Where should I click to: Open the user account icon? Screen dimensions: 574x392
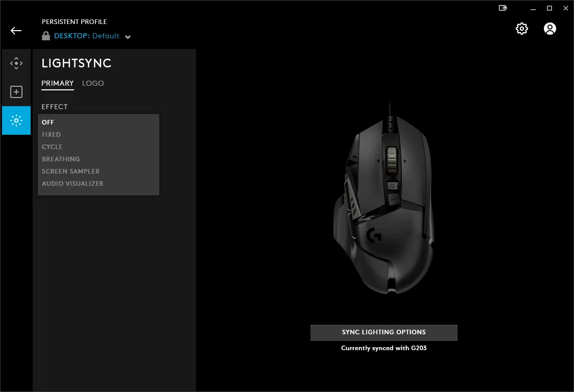pyautogui.click(x=549, y=29)
